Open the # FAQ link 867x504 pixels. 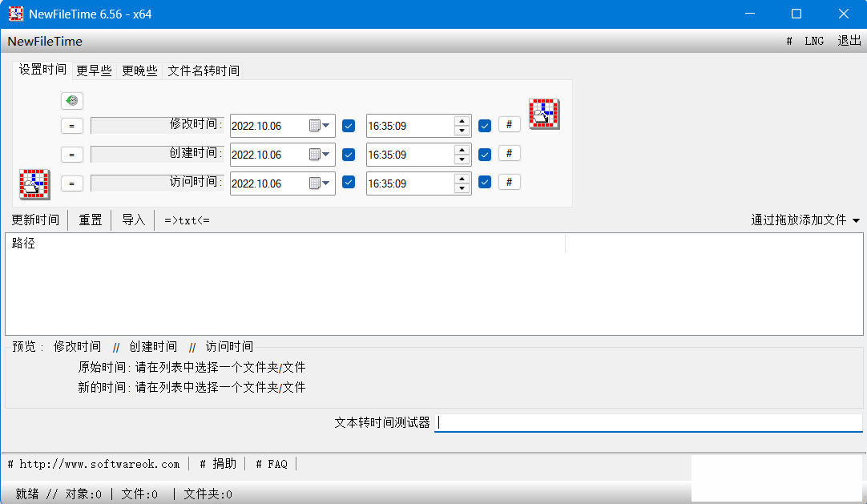(272, 464)
